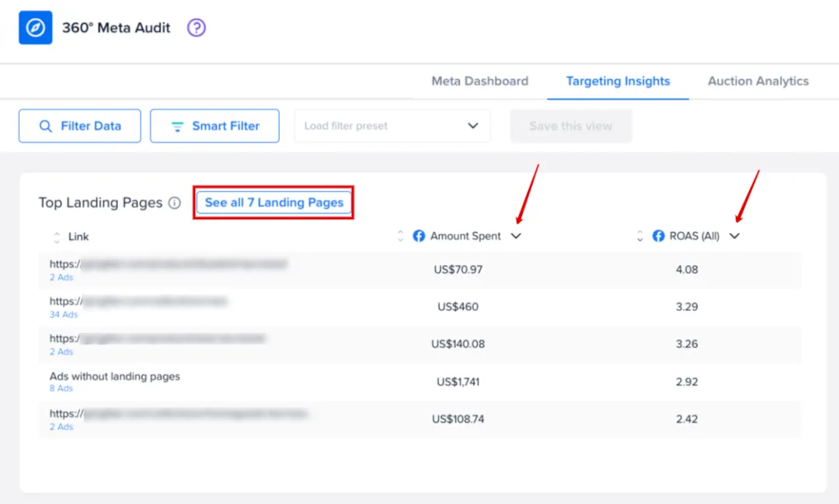
Task: Click the 2.92 ROAS value
Action: tap(687, 381)
